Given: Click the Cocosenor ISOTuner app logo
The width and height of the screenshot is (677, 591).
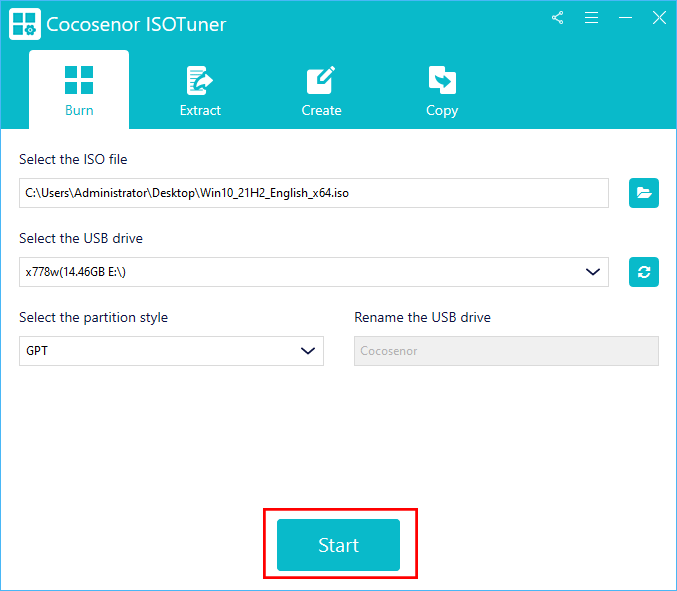Looking at the screenshot, I should (25, 24).
